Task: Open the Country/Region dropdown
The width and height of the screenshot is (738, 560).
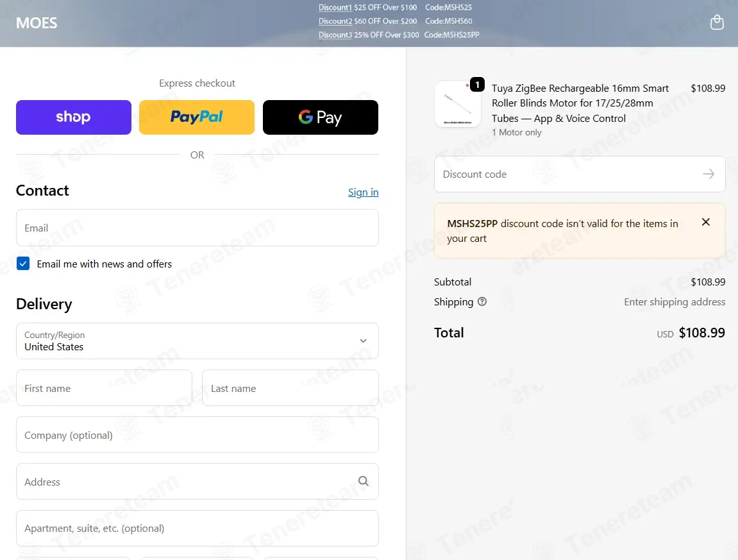Action: click(x=197, y=341)
